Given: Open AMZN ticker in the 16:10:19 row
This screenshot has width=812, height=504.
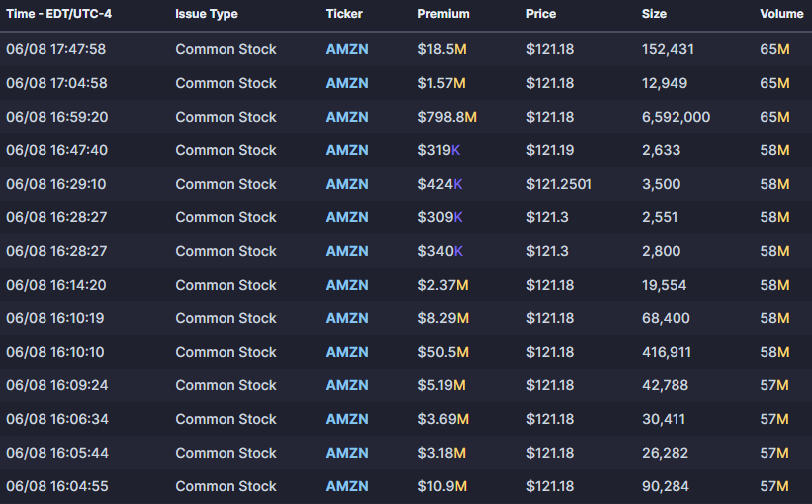Looking at the screenshot, I should (347, 318).
